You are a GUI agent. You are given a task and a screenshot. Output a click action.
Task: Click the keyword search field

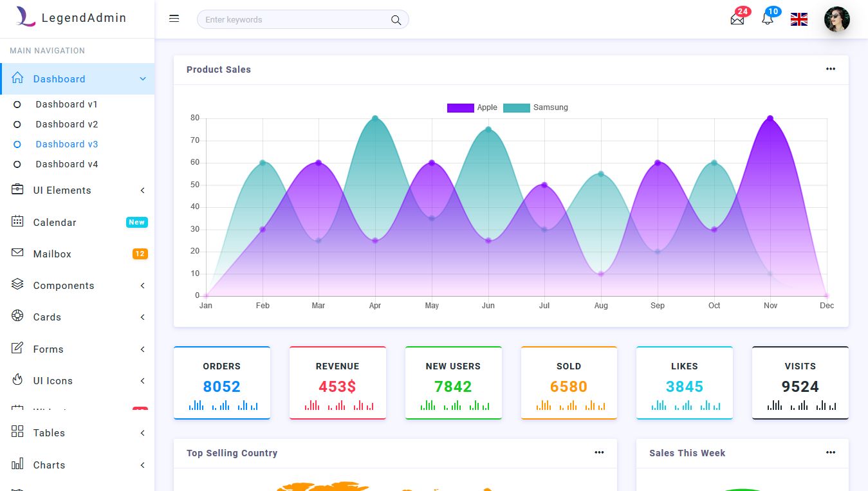tap(290, 19)
